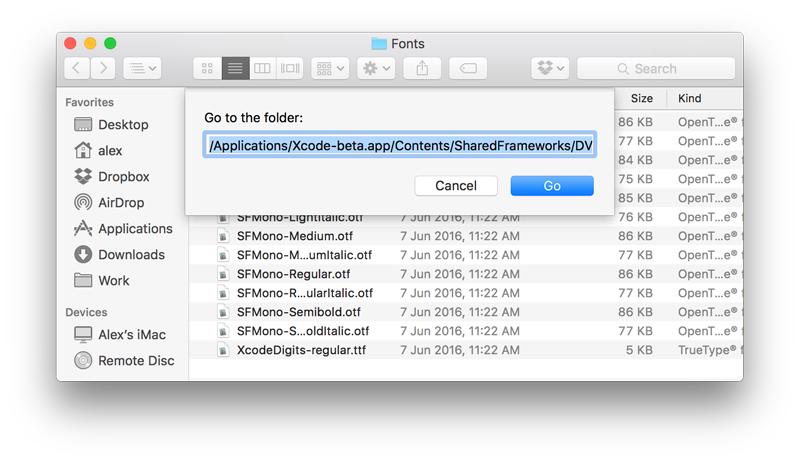Click file icon of SFMono-Regular.otf
This screenshot has width=799, height=461.
pos(223,274)
